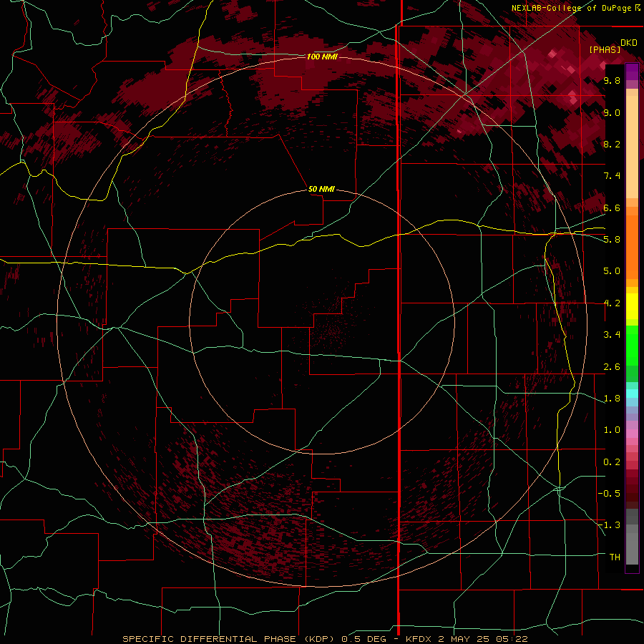
Task: Click the TH threshold label
Action: point(615,557)
